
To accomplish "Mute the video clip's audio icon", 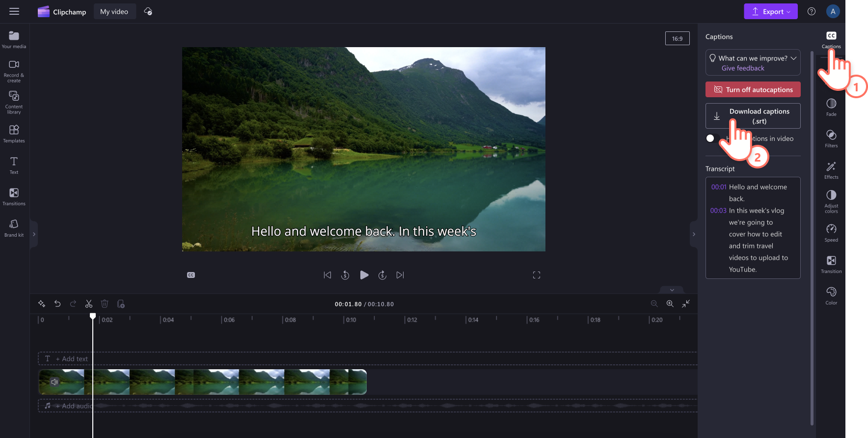I will 54,382.
